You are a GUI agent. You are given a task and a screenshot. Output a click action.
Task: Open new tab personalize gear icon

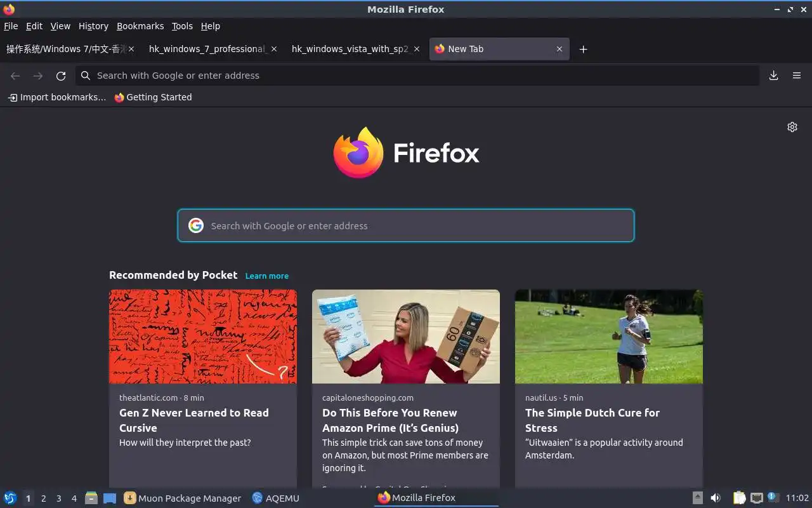[792, 127]
